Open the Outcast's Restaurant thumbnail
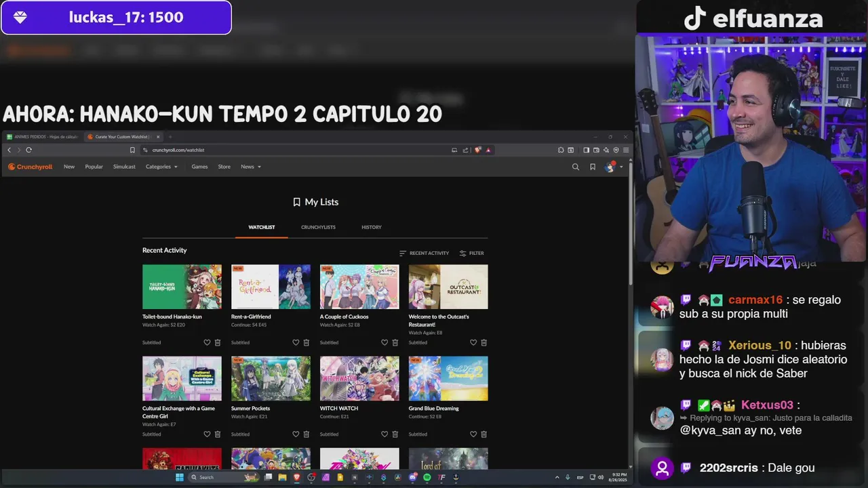The width and height of the screenshot is (868, 488). 448,287
